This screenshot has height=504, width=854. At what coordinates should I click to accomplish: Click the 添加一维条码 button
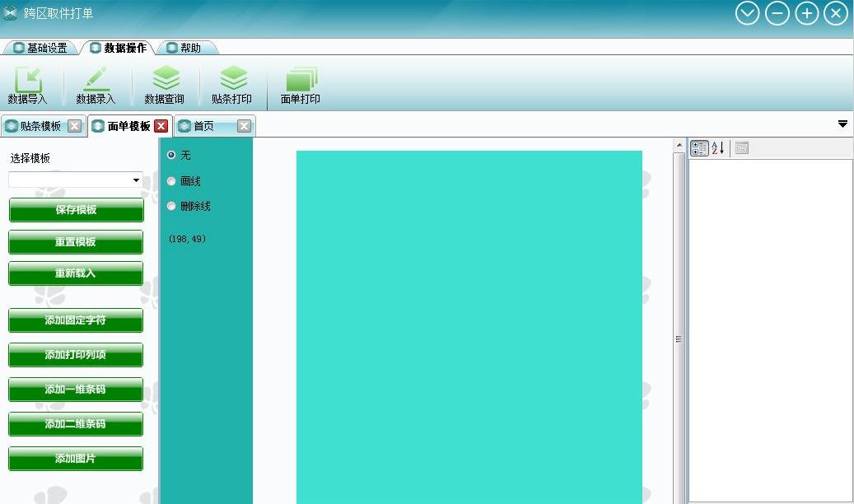pyautogui.click(x=76, y=390)
